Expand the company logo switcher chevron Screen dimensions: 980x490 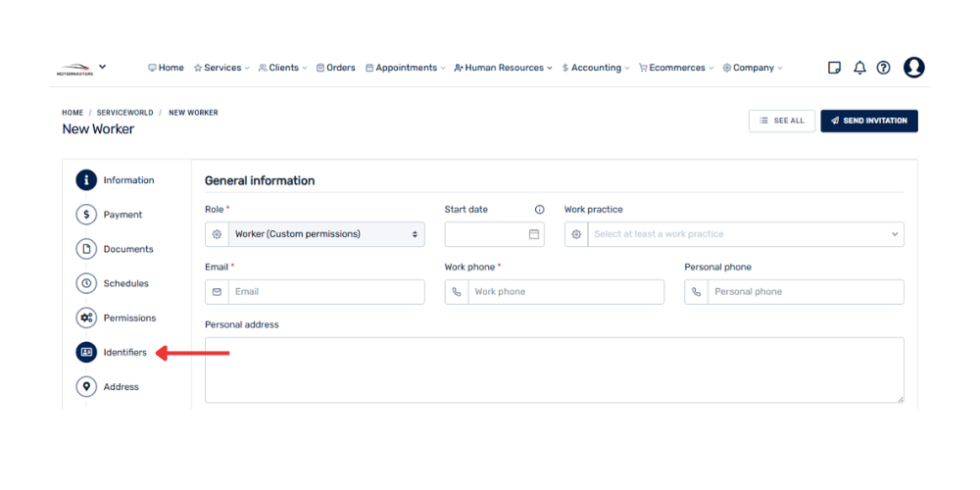(x=103, y=67)
